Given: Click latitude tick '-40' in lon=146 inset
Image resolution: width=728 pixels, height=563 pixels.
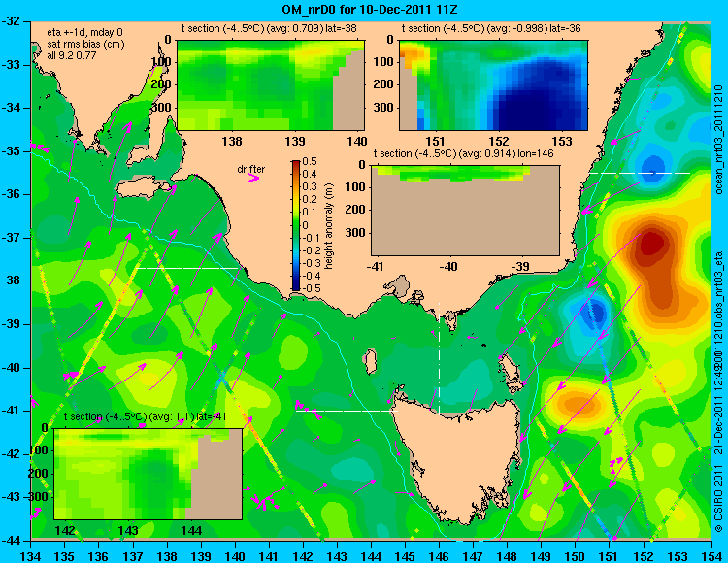Looking at the screenshot, I should coord(448,267).
